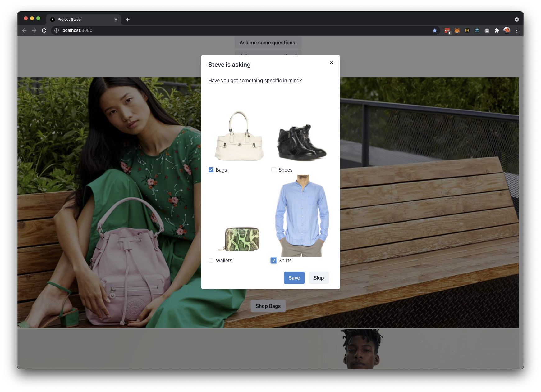
Task: Click the Bags label text
Action: click(221, 170)
